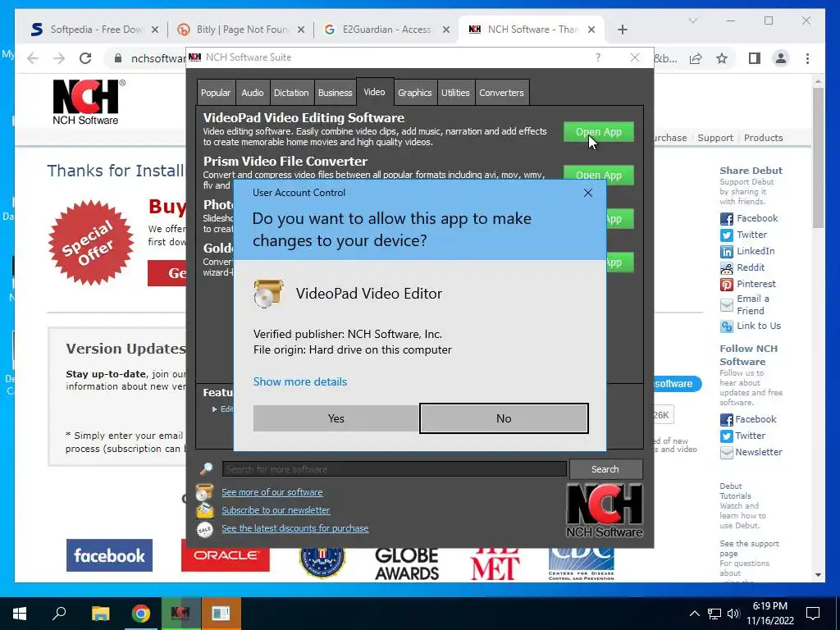Switch to Popular tab in NCH Suite

pos(216,93)
